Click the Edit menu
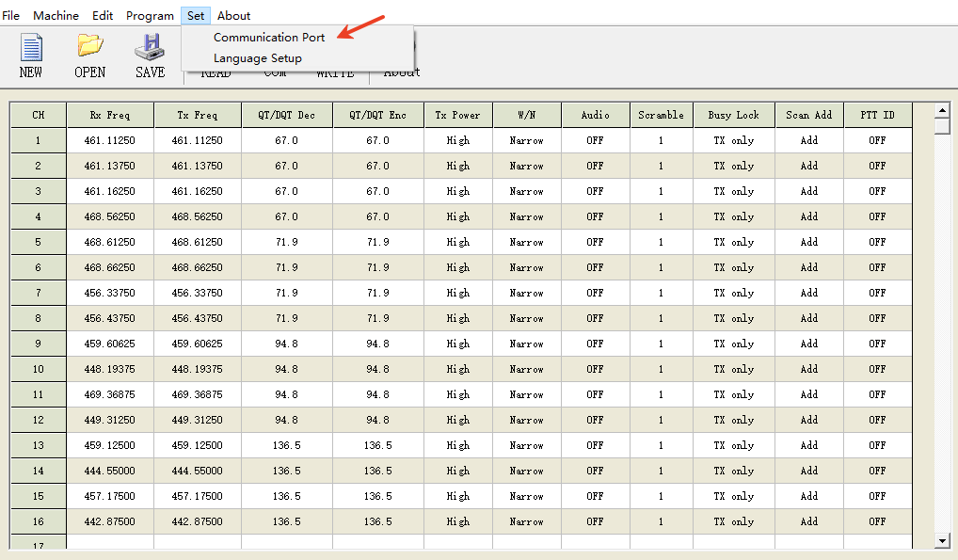Image resolution: width=958 pixels, height=560 pixels. click(x=103, y=15)
